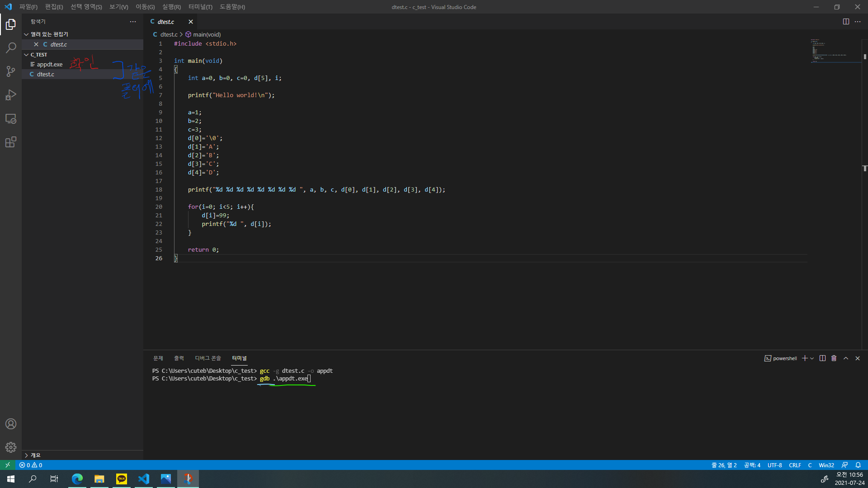Maximize the terminal panel with chevron
Viewport: 868px width, 488px height.
[846, 358]
